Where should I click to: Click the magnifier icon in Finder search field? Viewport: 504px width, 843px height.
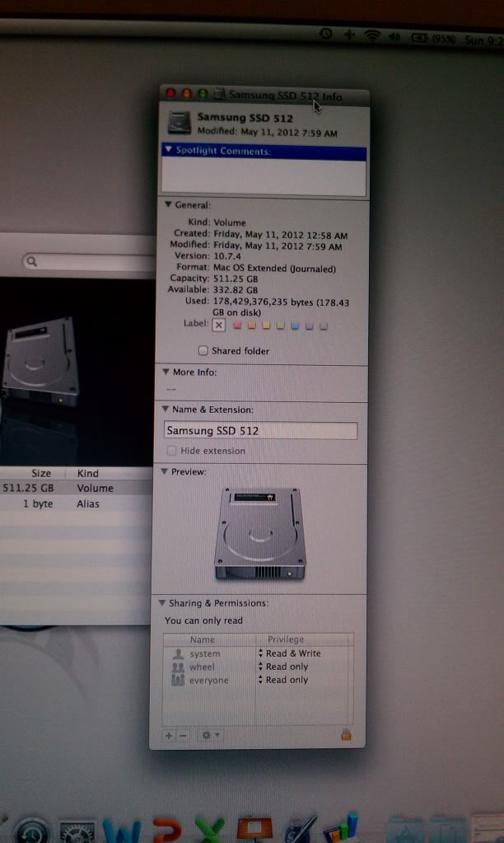31,261
